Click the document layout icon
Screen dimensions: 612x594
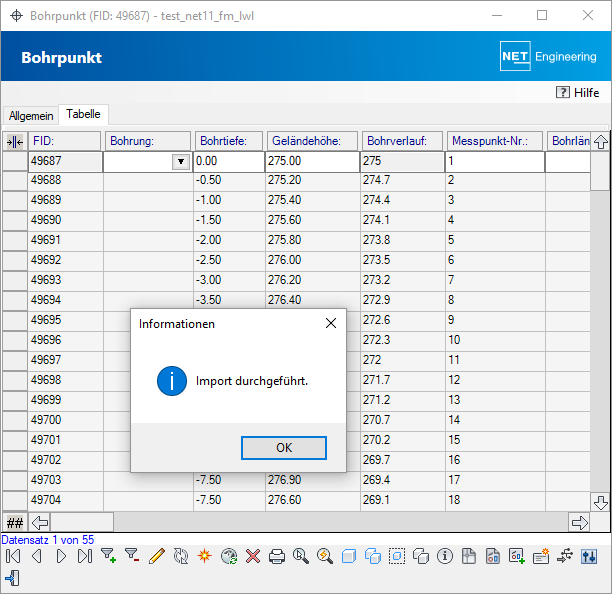[x=469, y=556]
